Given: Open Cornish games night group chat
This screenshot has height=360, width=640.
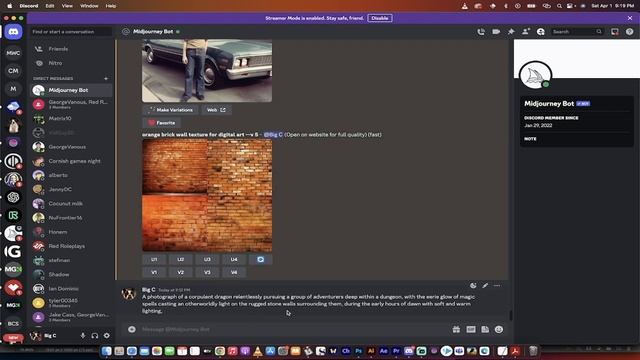Looking at the screenshot, I should (x=71, y=161).
